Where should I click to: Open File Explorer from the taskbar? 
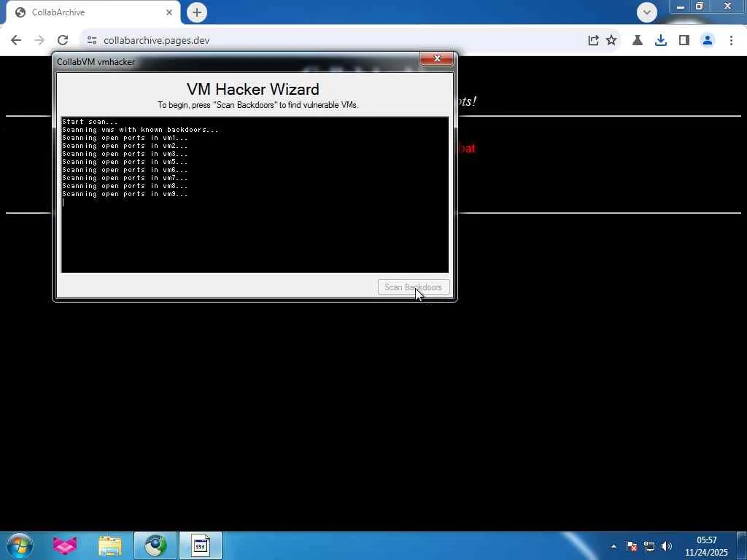[x=110, y=545]
